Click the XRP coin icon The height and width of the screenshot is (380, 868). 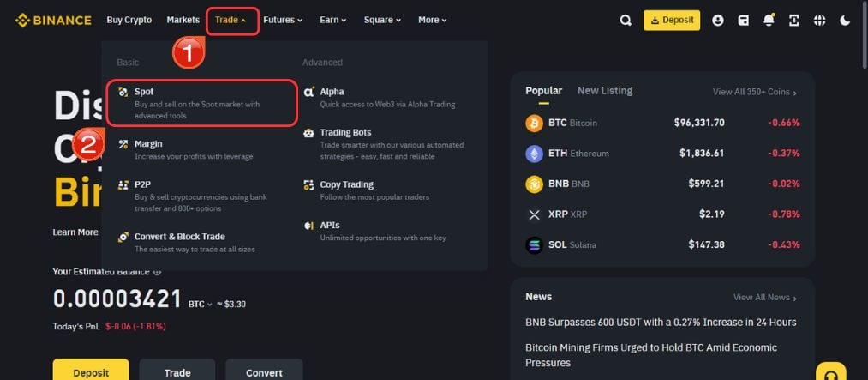click(534, 214)
